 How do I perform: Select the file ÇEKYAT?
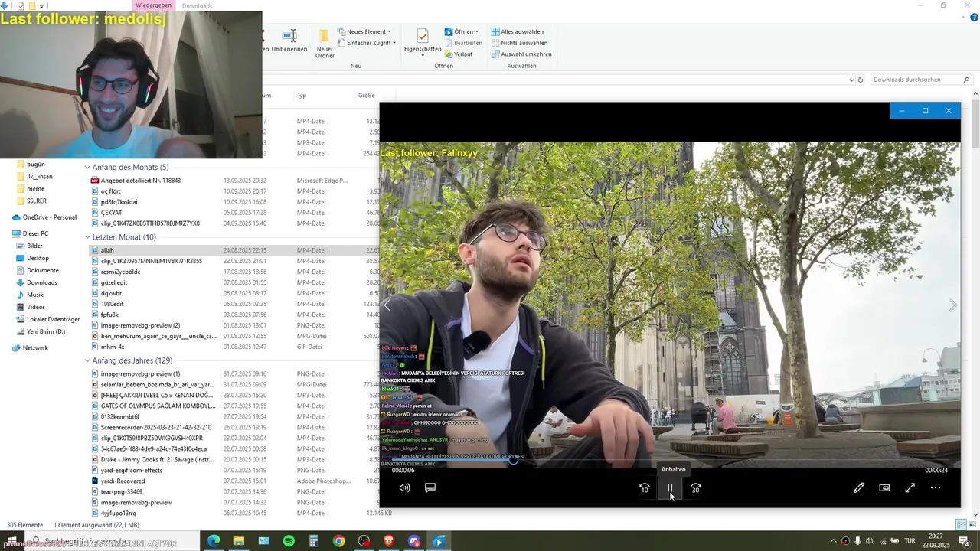112,213
